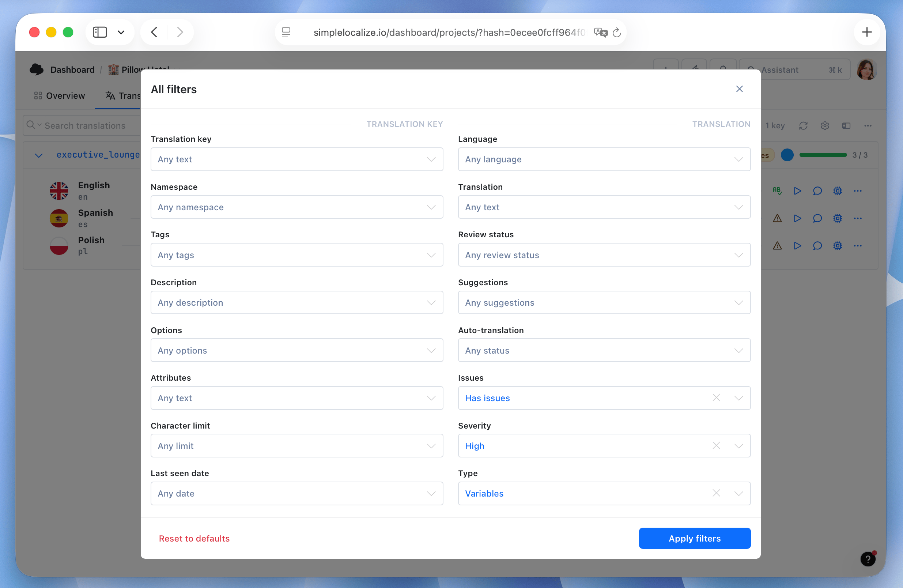Open more options for the English row
This screenshot has height=588, width=903.
(x=857, y=191)
